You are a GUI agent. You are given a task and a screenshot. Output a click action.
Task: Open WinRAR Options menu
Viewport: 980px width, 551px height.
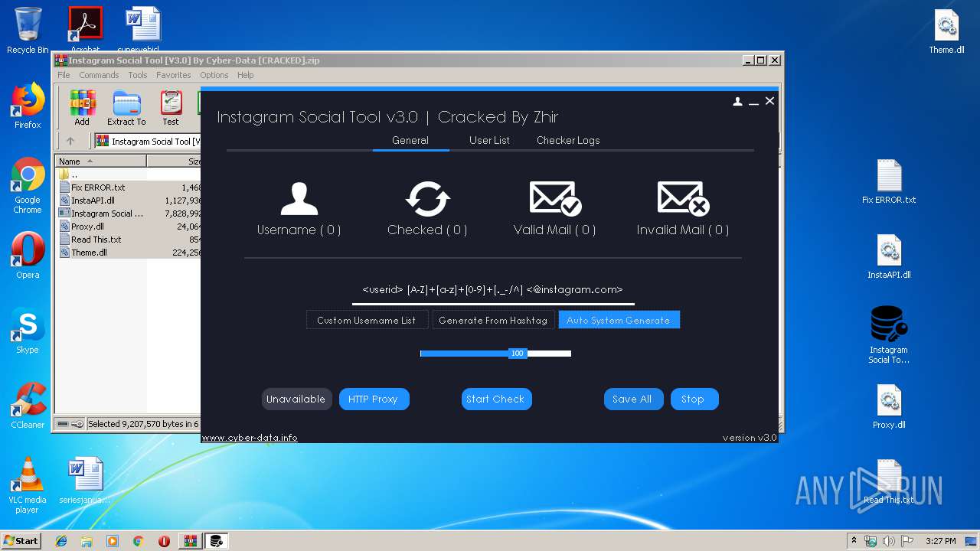214,75
